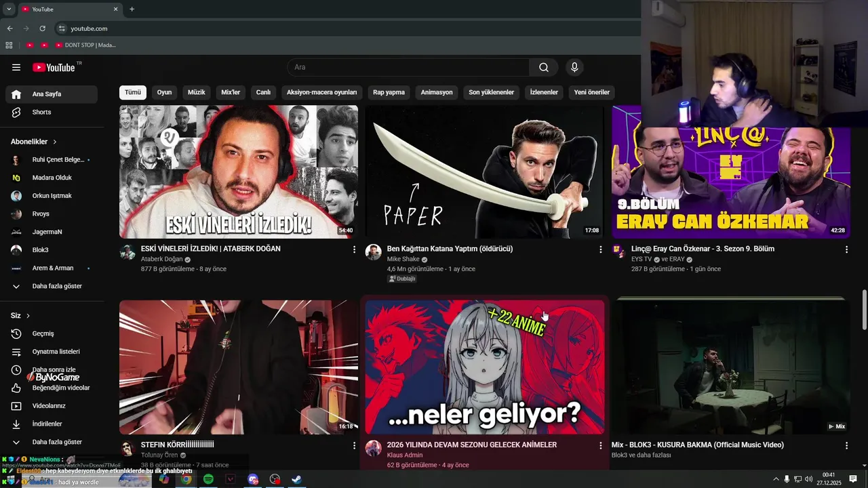
Task: Open Arem & Arman subscription channel
Action: click(x=52, y=268)
